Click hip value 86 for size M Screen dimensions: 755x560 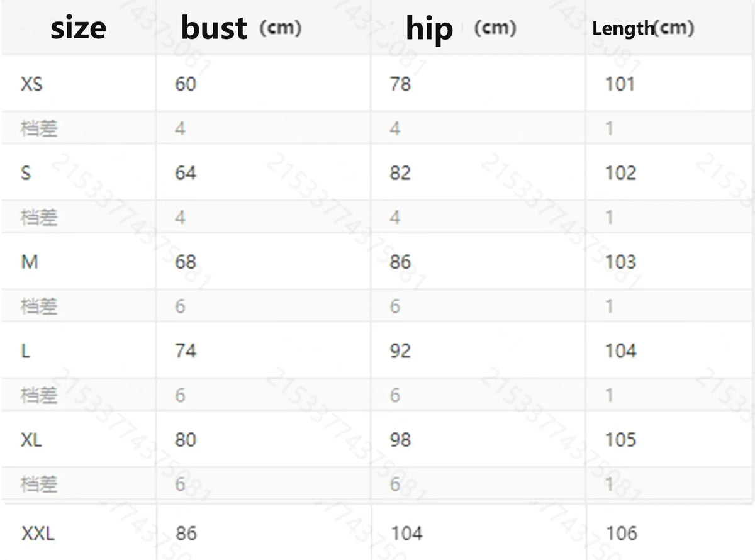[x=400, y=262]
